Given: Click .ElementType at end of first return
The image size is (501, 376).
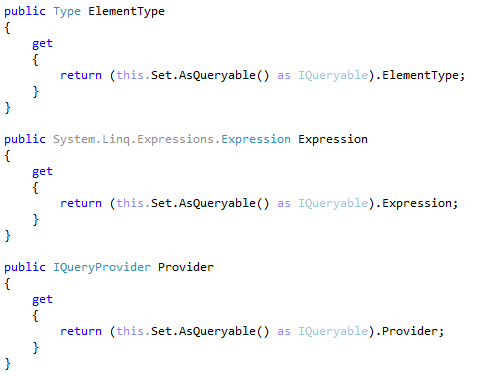Looking at the screenshot, I should click(x=420, y=75).
